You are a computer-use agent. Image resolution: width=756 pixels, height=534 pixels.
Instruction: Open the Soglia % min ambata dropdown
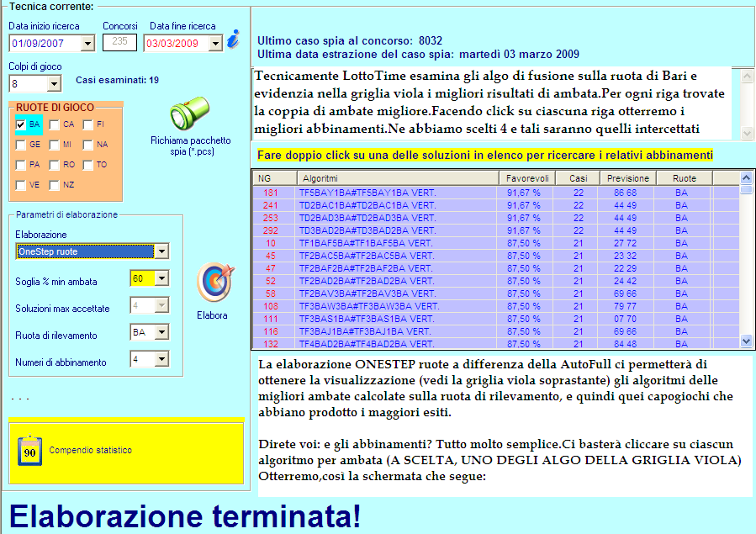(x=161, y=278)
